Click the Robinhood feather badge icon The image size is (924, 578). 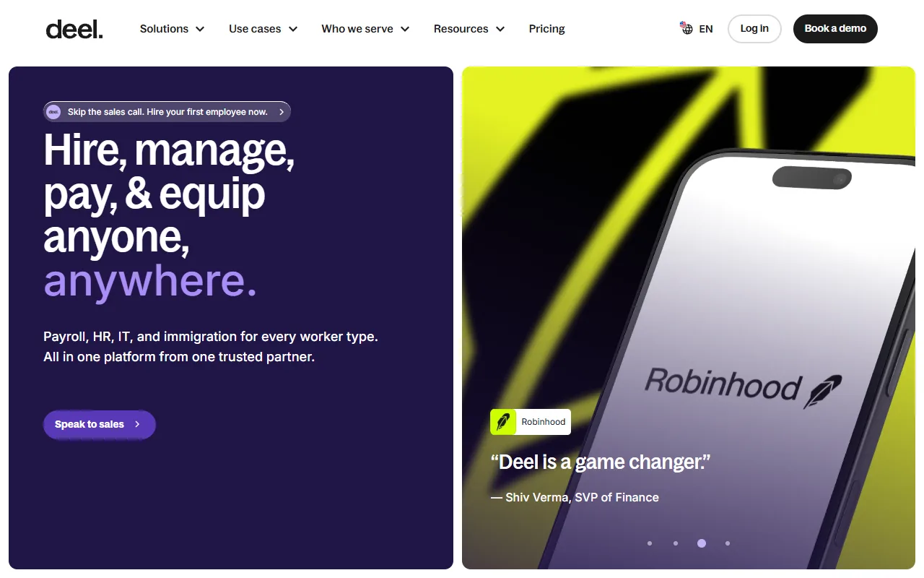pos(503,422)
